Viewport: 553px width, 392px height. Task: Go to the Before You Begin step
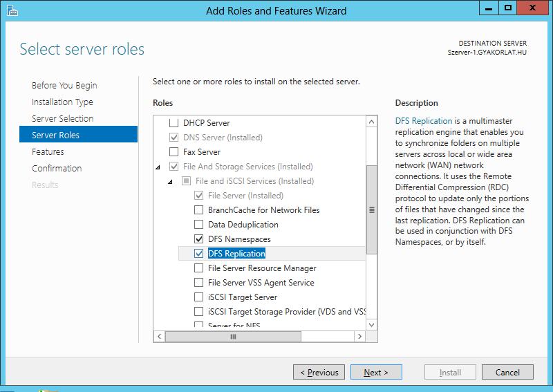64,86
